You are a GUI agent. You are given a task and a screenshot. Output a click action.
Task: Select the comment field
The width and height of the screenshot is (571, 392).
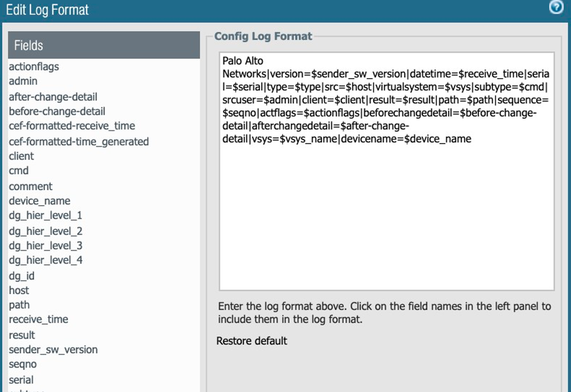(31, 186)
